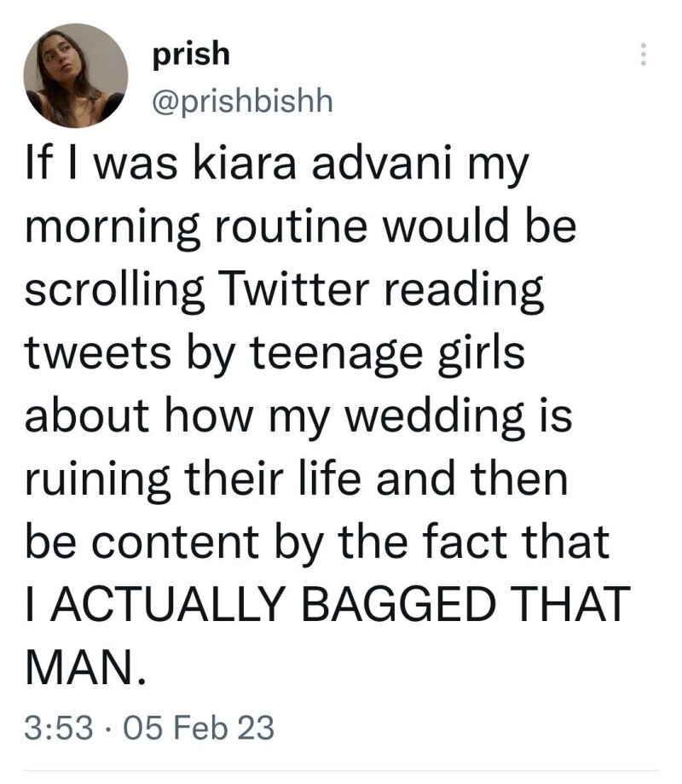Open the three-dot more options menu
Image resolution: width=682 pixels, height=784 pixels.
644,56
